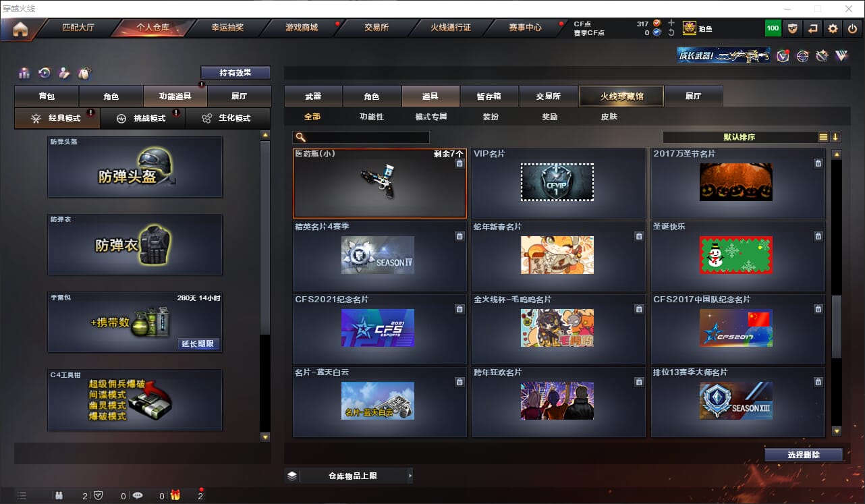
Task: Open the character profile icon
Action: [x=64, y=73]
